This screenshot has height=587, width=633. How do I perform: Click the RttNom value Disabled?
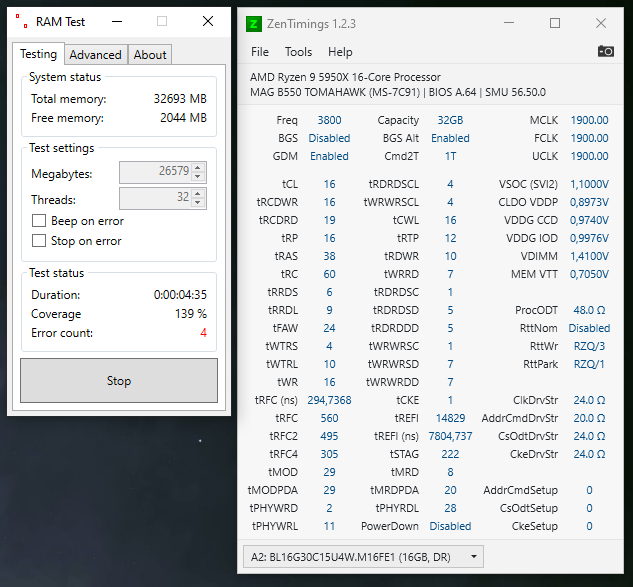click(x=589, y=328)
